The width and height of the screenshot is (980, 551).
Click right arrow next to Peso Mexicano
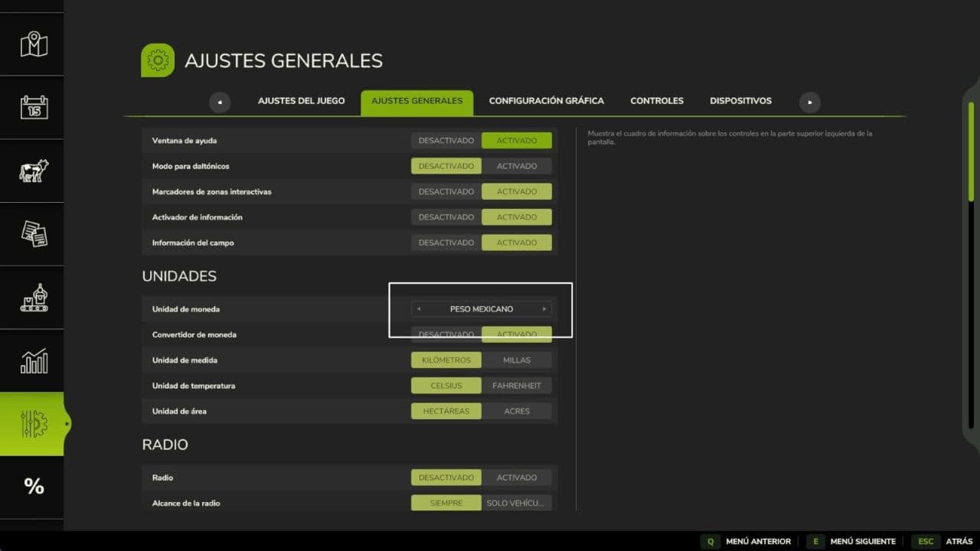pos(544,309)
